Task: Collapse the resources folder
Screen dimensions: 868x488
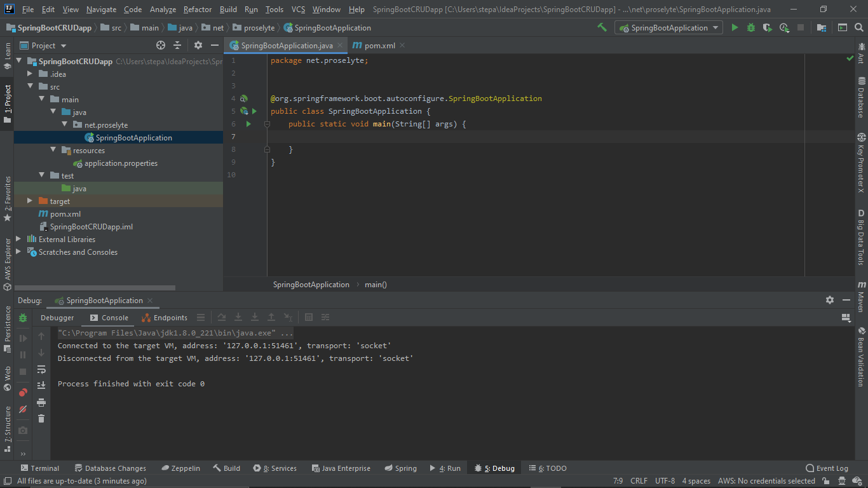Action: (x=53, y=150)
